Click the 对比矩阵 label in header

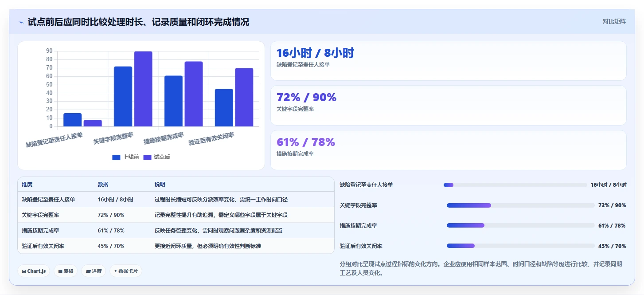pos(614,21)
